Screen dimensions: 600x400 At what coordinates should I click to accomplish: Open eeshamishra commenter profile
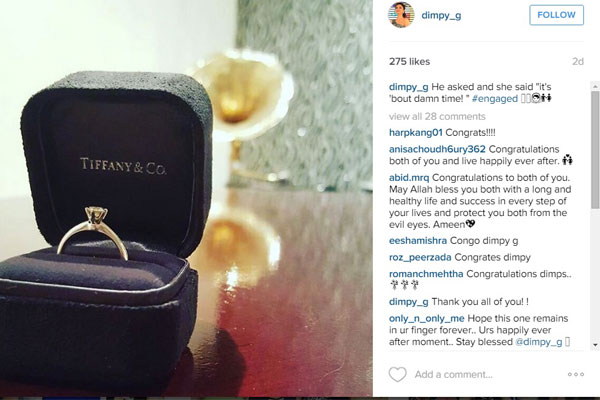point(418,241)
